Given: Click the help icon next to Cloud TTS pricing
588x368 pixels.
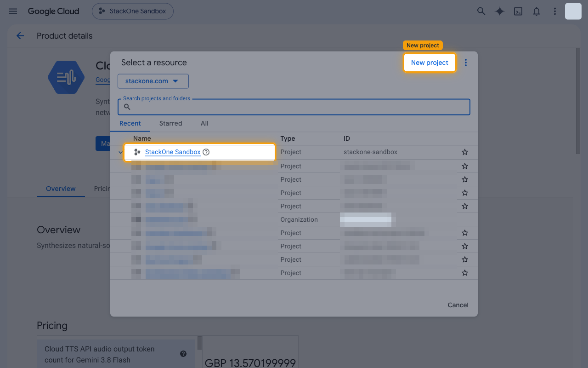Looking at the screenshot, I should tap(183, 354).
